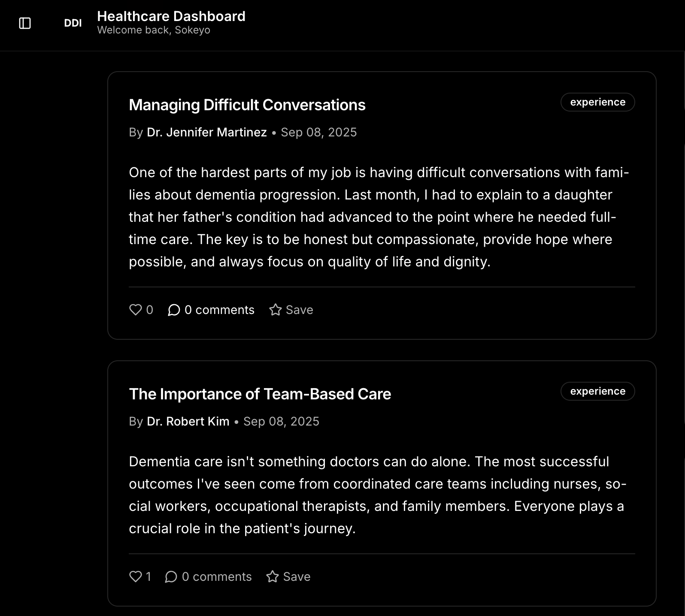Click the Healthcare Dashboard heading

coord(171,16)
